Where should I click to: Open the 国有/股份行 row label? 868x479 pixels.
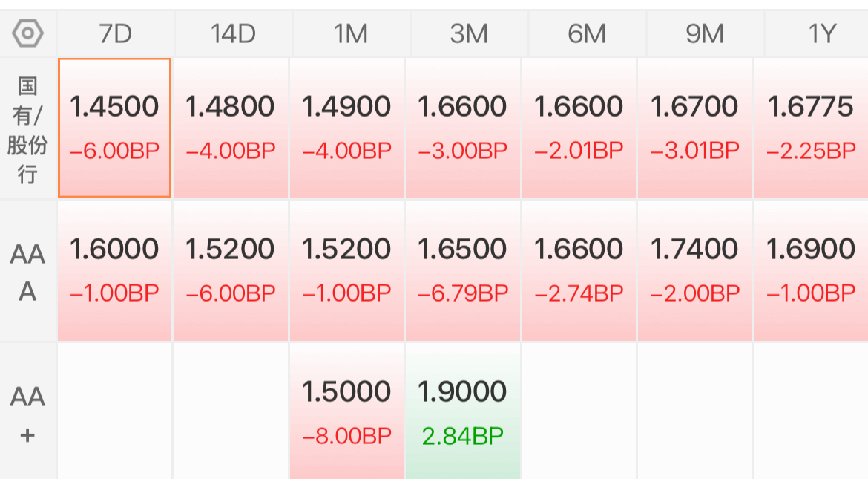pyautogui.click(x=27, y=128)
